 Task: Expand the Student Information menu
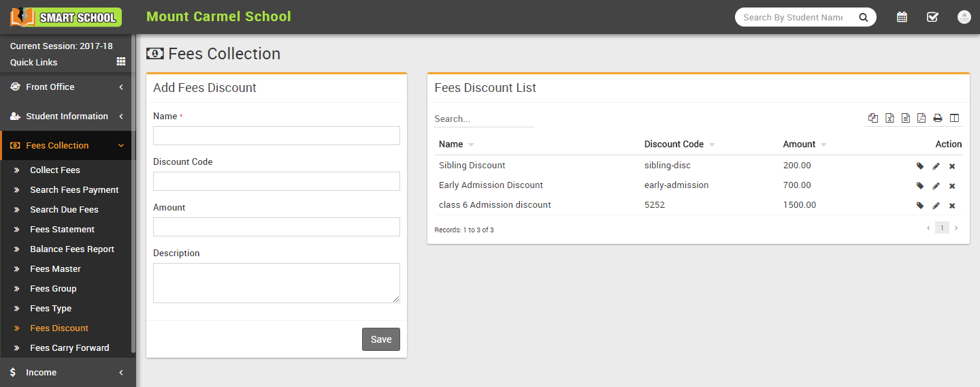click(x=67, y=117)
